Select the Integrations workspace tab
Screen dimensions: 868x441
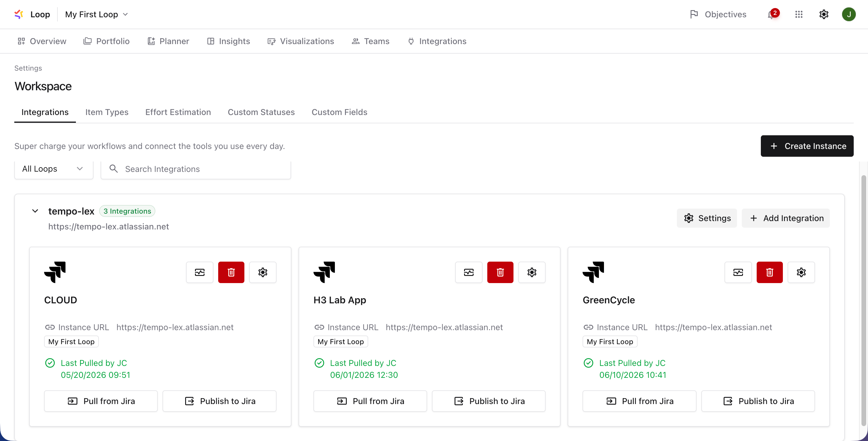[x=45, y=112]
